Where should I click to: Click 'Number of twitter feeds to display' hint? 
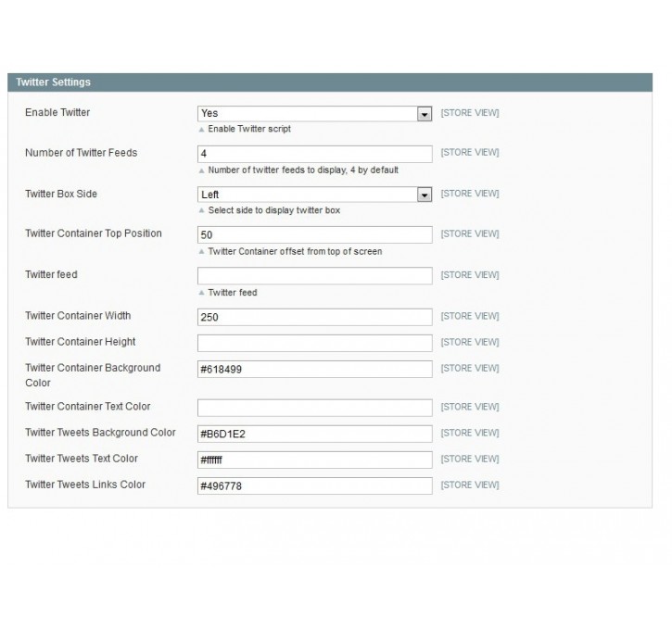(303, 170)
